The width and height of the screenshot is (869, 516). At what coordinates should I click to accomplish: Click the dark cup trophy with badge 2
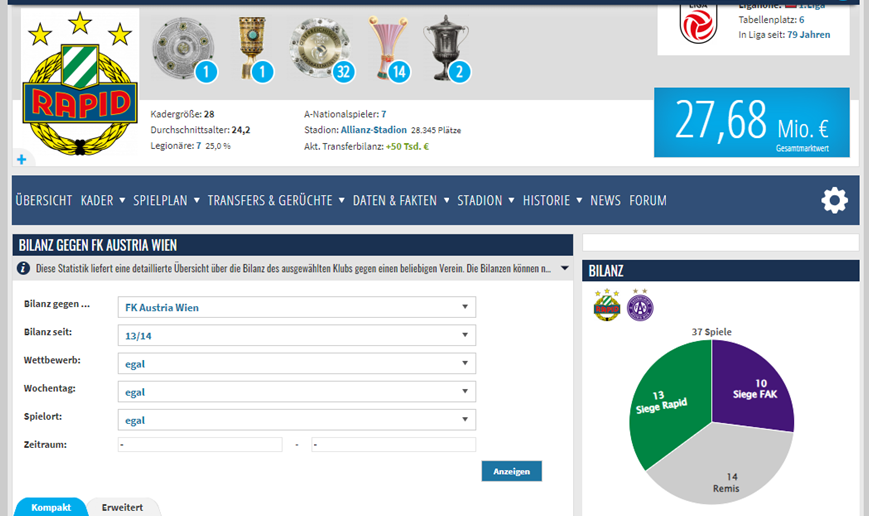click(x=446, y=48)
